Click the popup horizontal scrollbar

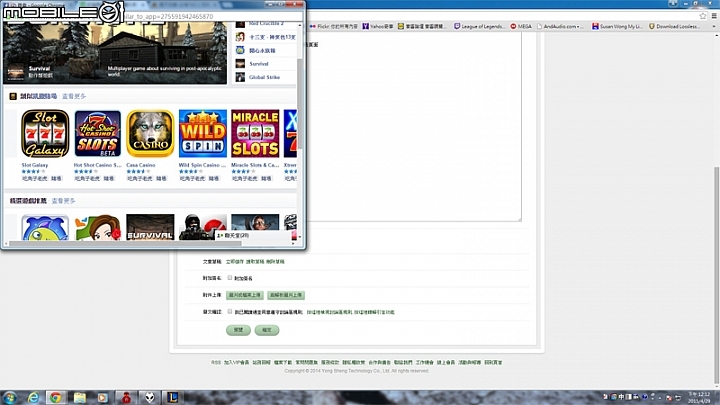point(126,243)
